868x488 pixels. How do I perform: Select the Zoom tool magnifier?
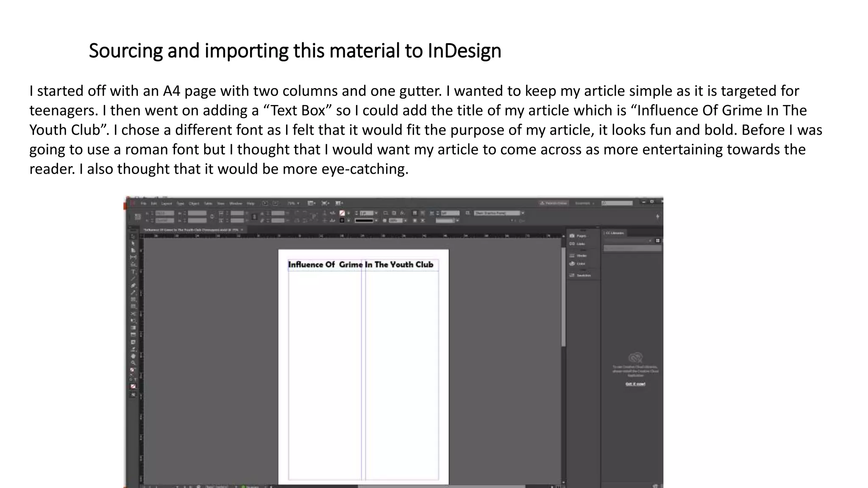[133, 363]
